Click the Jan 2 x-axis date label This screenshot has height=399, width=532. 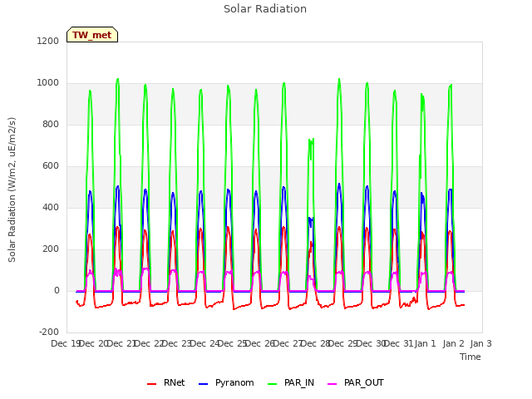[453, 343]
